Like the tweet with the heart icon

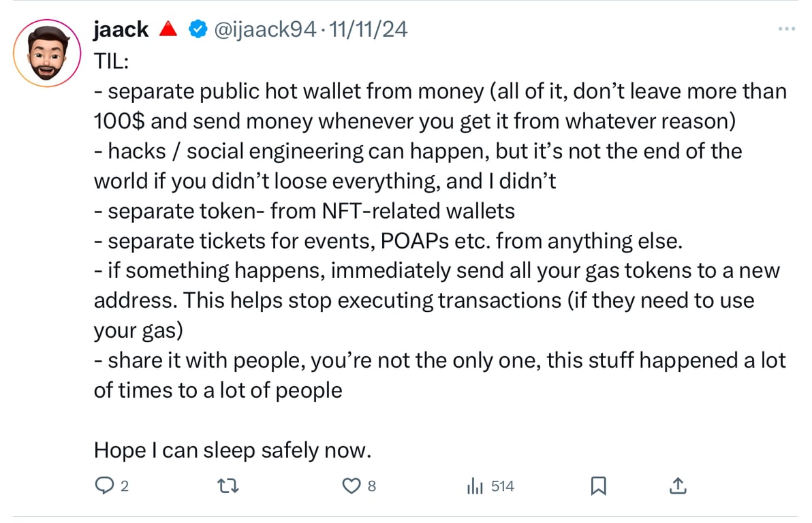tap(350, 486)
